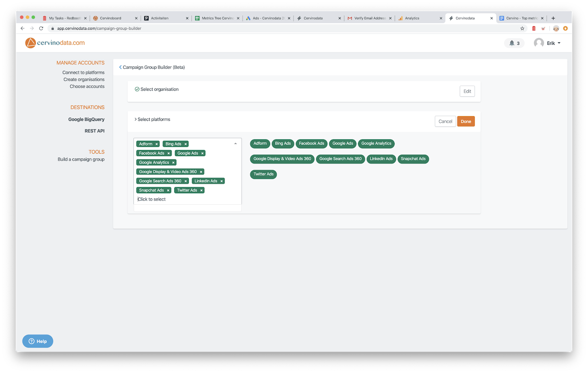Toggle the Google Analytics green pill
588x373 pixels.
(x=376, y=144)
